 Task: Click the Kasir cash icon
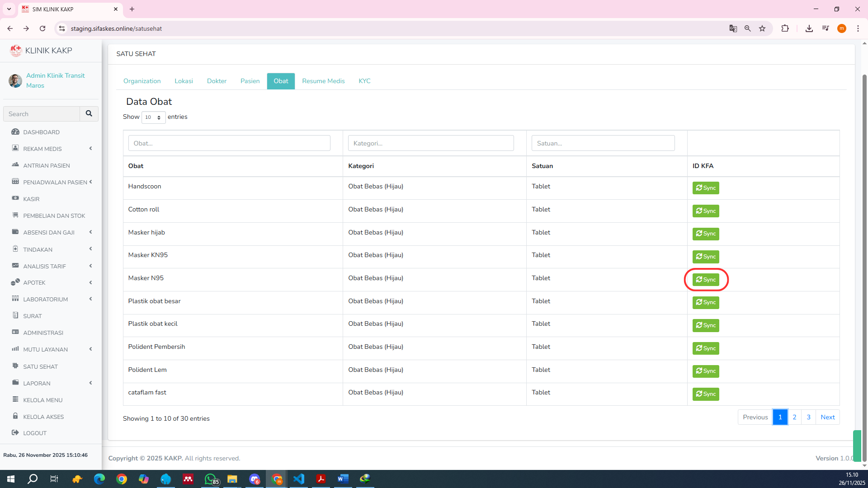tap(15, 198)
